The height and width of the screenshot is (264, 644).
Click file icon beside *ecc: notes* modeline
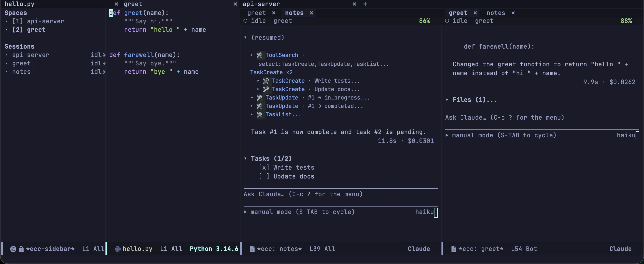point(252,249)
